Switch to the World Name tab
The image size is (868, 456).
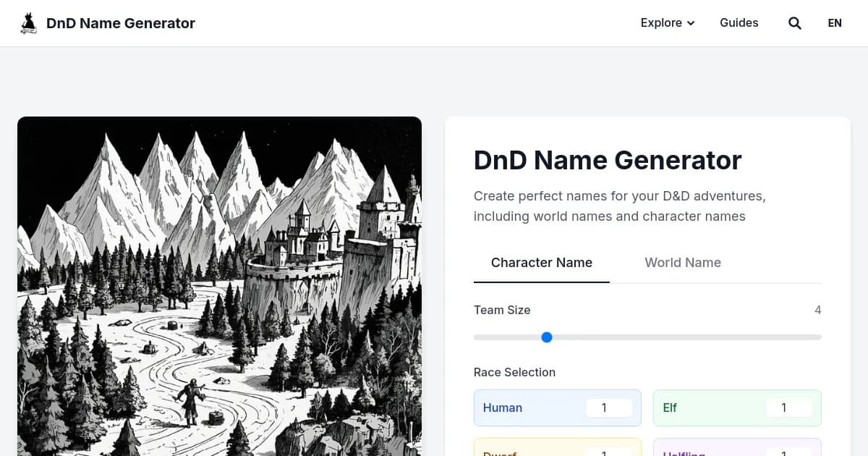pyautogui.click(x=683, y=262)
